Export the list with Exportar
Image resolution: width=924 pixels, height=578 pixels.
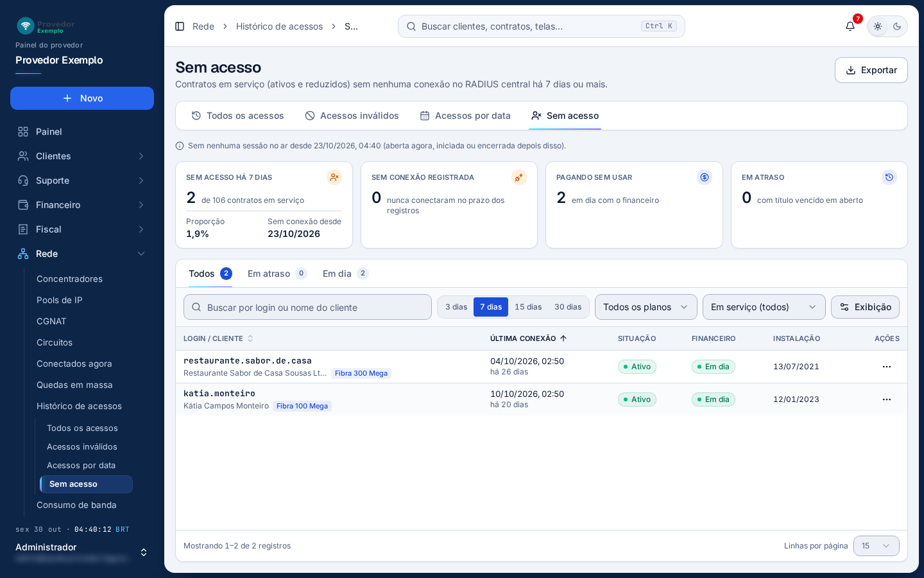tap(871, 70)
